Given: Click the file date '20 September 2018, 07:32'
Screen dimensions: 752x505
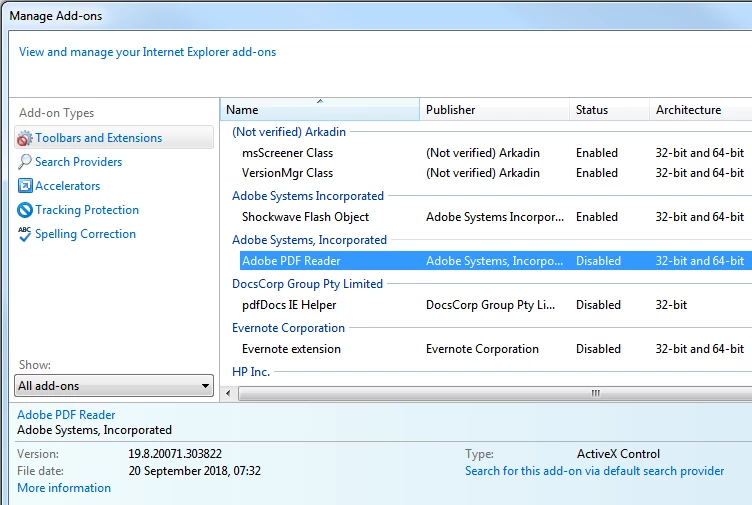Looking at the screenshot, I should (195, 471).
